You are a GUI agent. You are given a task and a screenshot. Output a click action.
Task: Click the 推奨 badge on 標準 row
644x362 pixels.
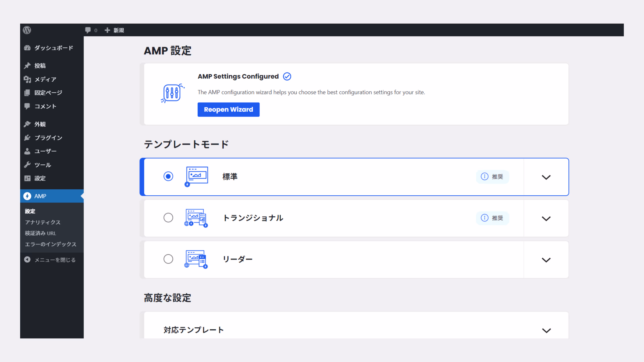coord(493,177)
